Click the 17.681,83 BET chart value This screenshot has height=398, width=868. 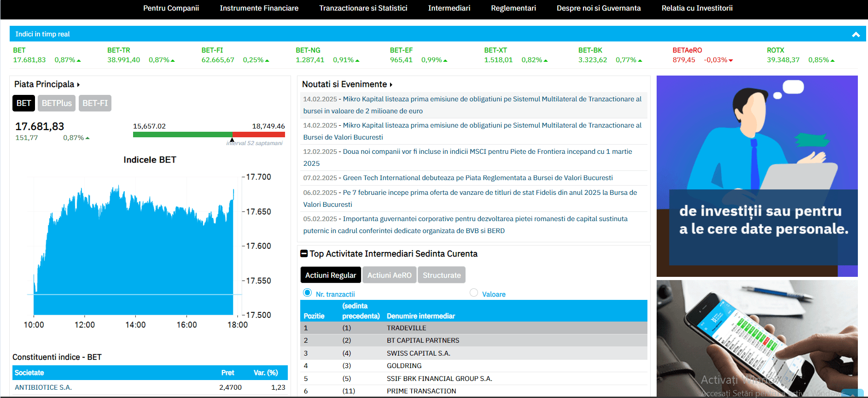40,127
